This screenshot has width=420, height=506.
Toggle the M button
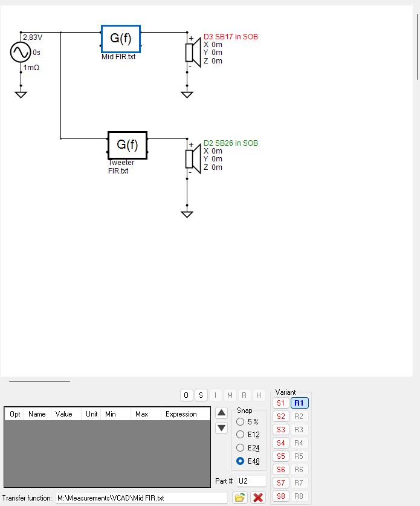[x=230, y=395]
